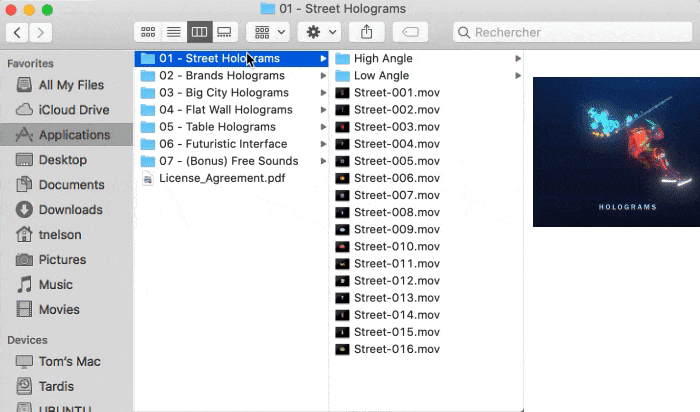Select Street-005.mov file
700x412 pixels.
[426, 161]
